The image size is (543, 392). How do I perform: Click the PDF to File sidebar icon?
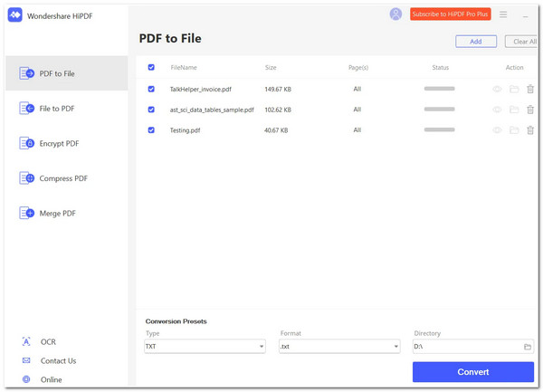click(x=26, y=73)
